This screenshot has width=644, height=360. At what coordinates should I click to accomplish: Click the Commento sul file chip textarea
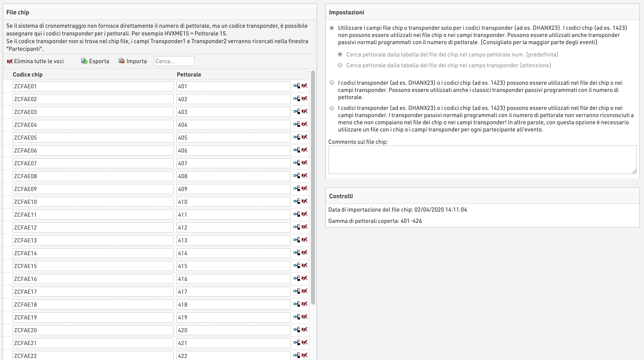[x=482, y=159]
